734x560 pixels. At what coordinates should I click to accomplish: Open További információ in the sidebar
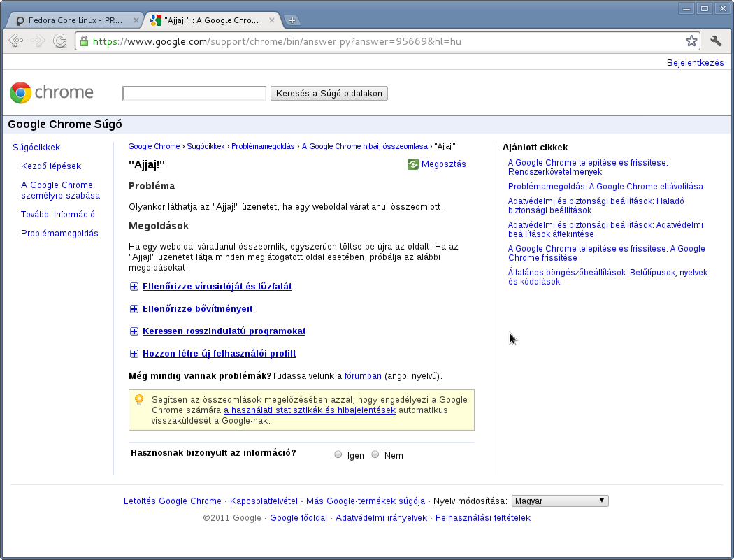tap(57, 215)
